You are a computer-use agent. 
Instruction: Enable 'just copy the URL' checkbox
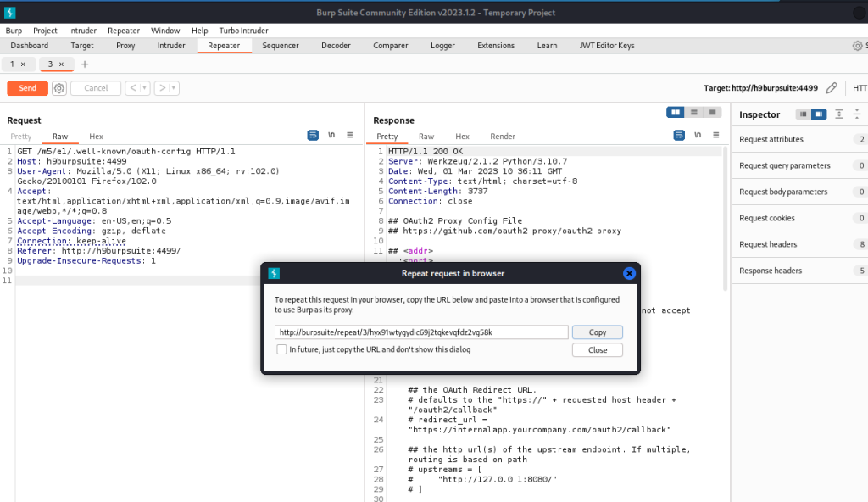(281, 349)
